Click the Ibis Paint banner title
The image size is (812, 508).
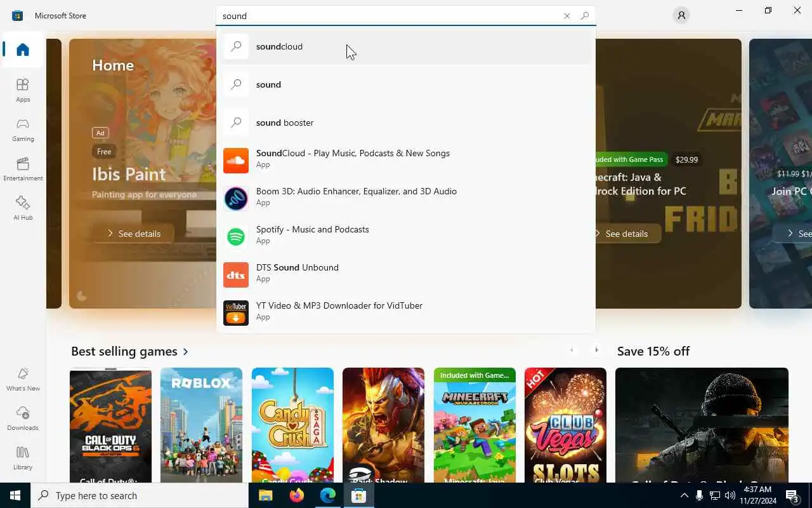click(129, 174)
